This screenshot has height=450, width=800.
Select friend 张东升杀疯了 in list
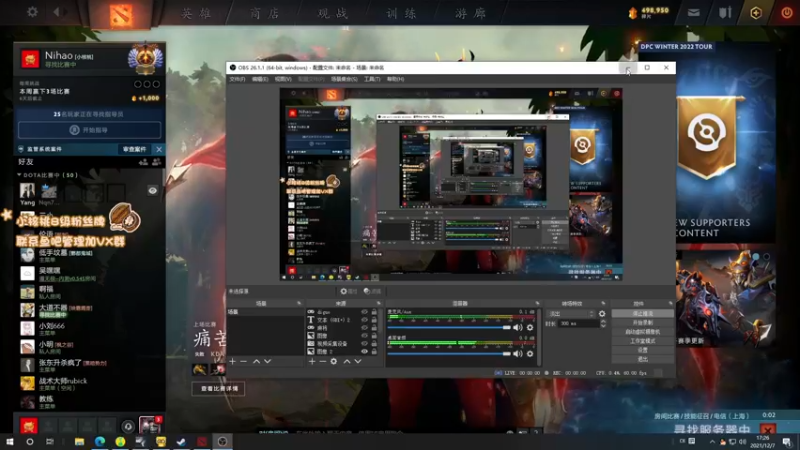click(x=89, y=365)
